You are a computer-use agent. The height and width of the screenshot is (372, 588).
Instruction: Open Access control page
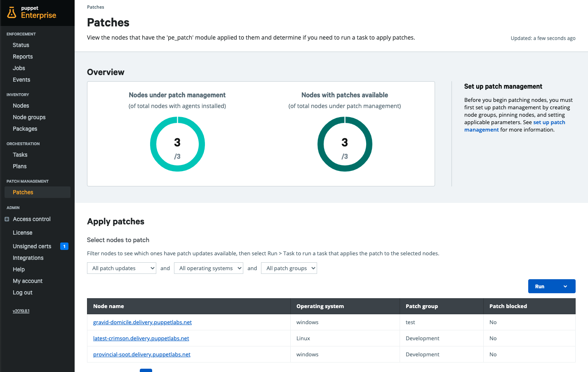pos(32,219)
